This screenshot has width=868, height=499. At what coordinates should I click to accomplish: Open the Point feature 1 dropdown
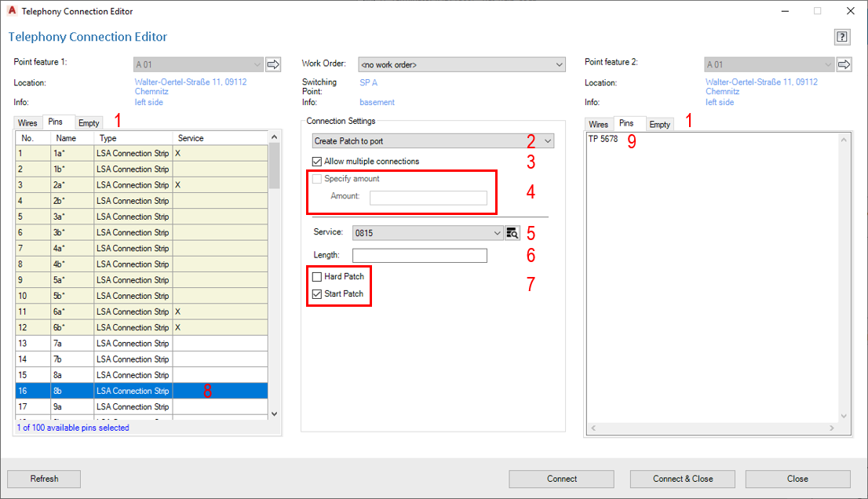pyautogui.click(x=199, y=64)
